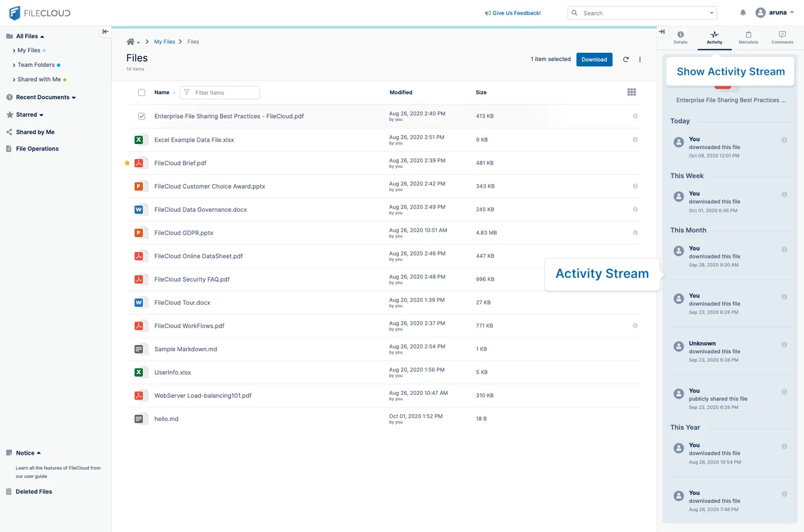Open Deleted Files
The image size is (804, 532).
tap(34, 492)
